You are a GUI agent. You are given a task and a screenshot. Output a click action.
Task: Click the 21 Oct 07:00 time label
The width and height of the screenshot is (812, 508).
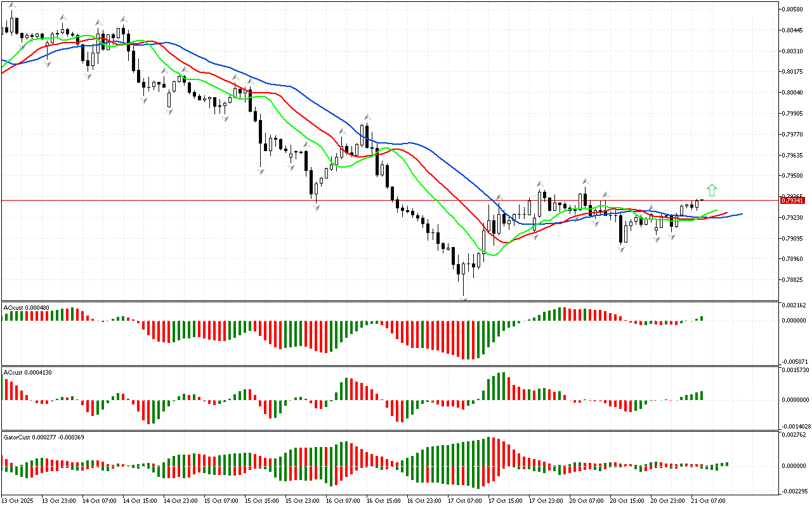(x=709, y=500)
